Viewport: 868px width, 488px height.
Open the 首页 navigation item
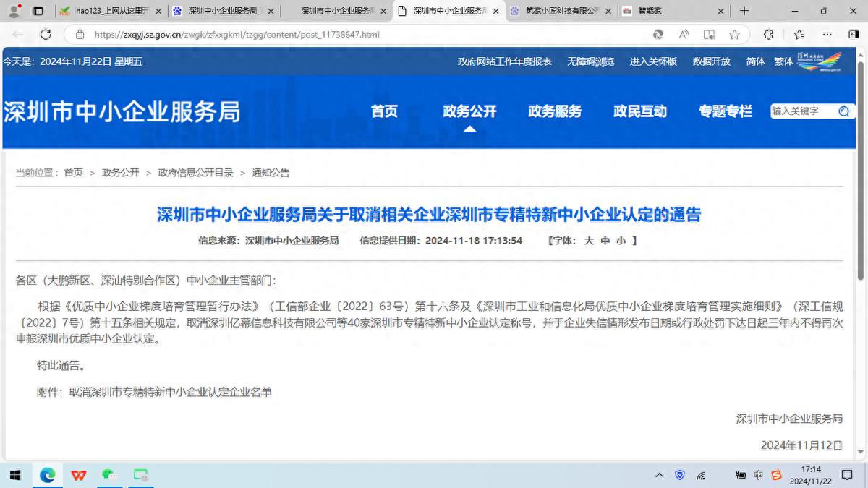384,111
